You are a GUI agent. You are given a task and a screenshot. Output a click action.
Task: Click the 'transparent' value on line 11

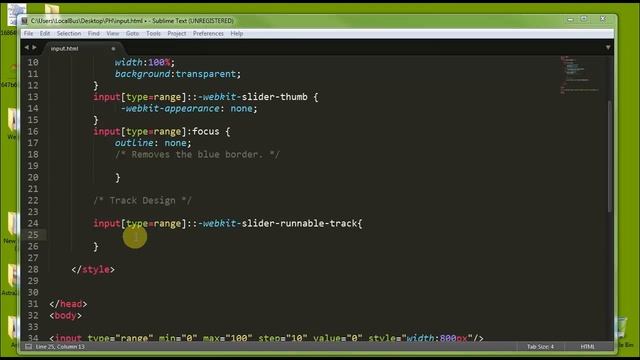[x=206, y=74]
